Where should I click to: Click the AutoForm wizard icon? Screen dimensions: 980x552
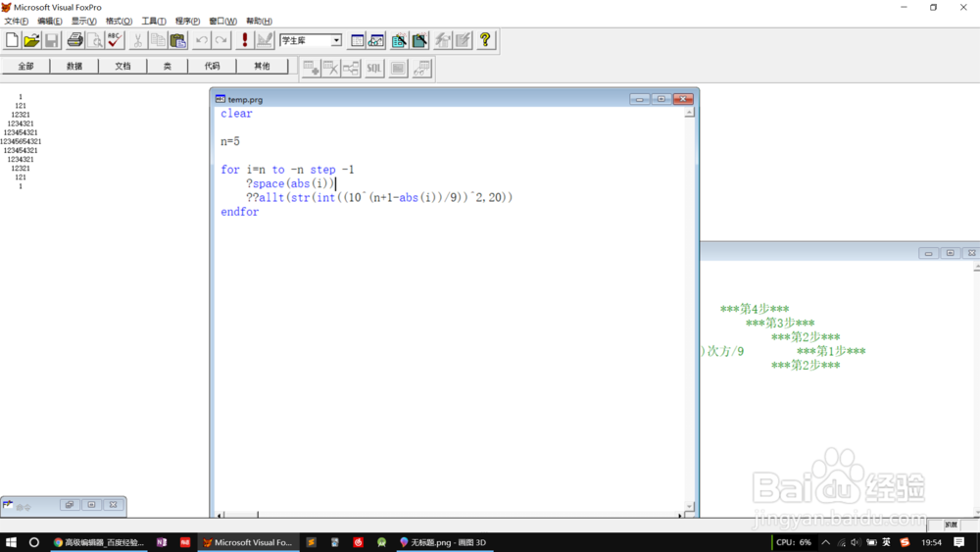(x=443, y=40)
